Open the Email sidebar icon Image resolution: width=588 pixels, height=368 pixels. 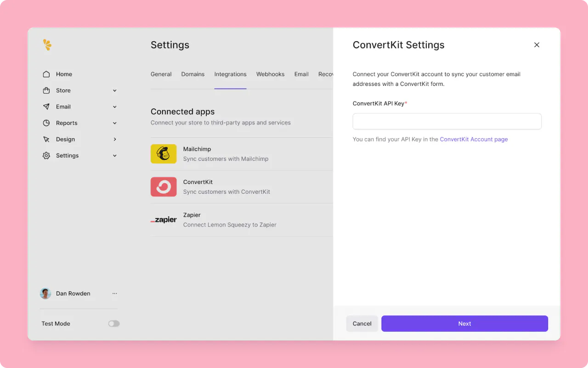tap(46, 106)
